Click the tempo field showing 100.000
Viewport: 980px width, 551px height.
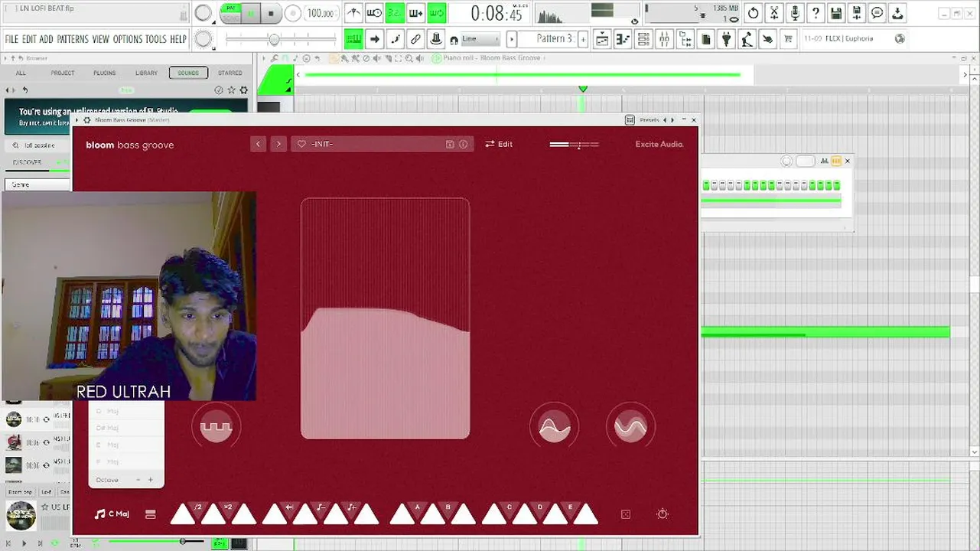pos(320,14)
